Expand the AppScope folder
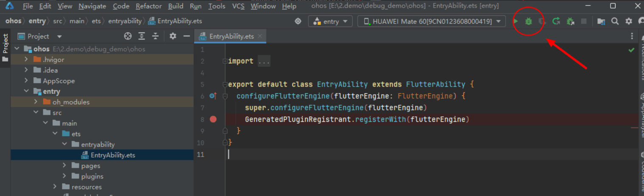The height and width of the screenshot is (196, 644). pyautogui.click(x=26, y=81)
